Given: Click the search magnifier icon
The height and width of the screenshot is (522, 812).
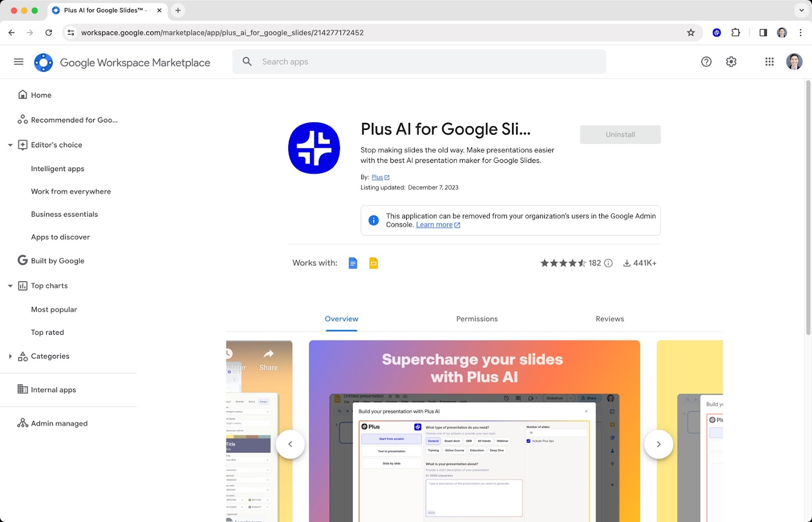Looking at the screenshot, I should point(247,61).
